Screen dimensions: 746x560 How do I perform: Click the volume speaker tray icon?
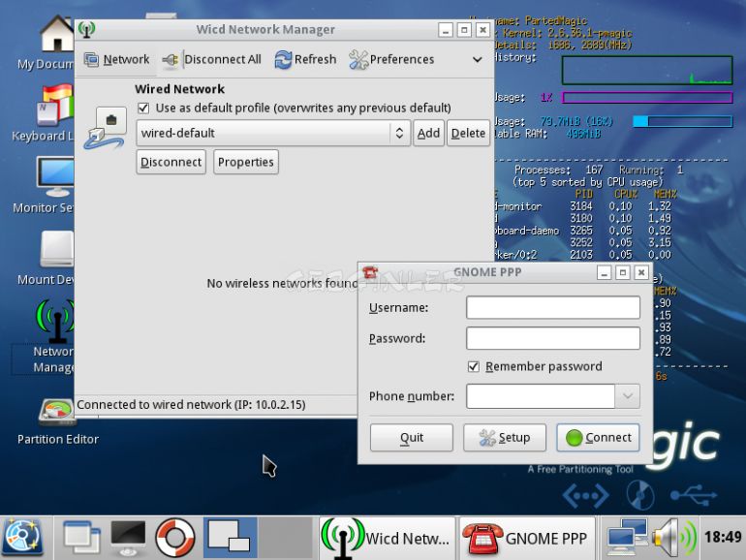click(672, 538)
